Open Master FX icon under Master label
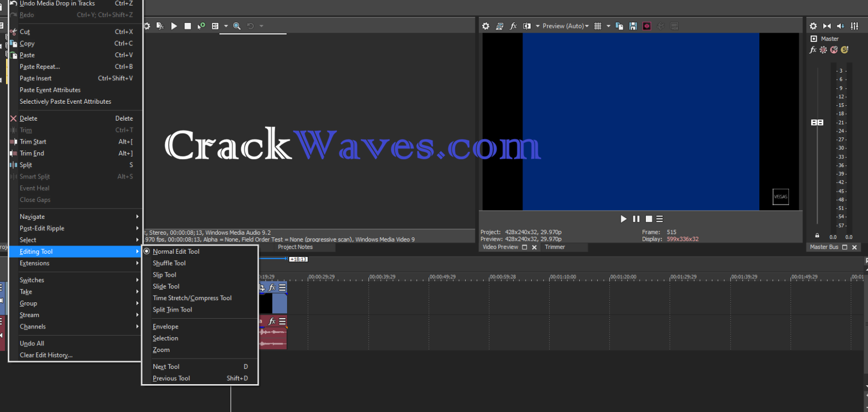 813,50
